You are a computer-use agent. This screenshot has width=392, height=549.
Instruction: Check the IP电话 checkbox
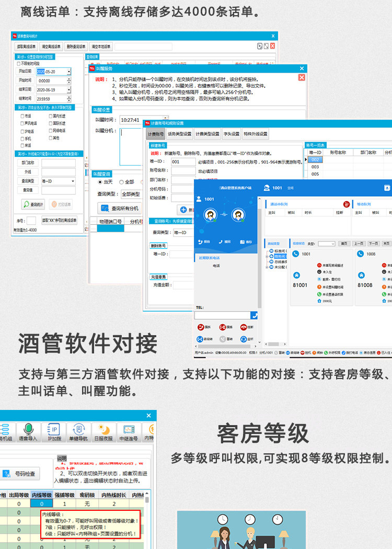[22, 131]
